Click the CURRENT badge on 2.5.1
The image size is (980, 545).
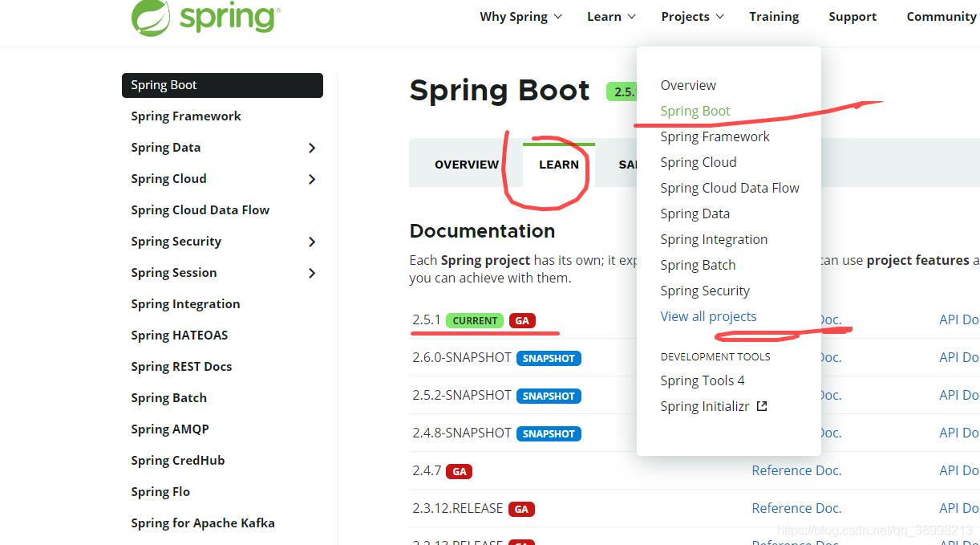coord(475,320)
